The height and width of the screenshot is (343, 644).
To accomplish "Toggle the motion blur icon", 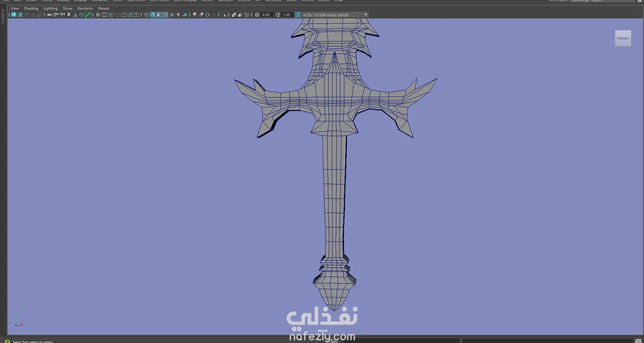I will [201, 15].
